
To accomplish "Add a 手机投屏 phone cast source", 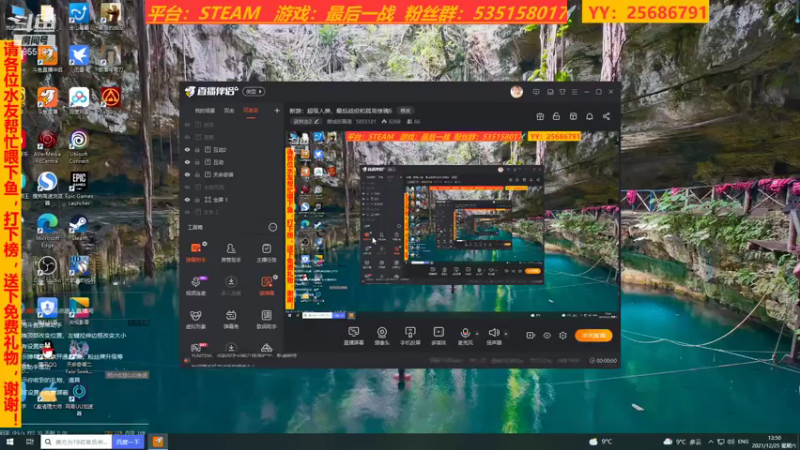I will tap(410, 336).
